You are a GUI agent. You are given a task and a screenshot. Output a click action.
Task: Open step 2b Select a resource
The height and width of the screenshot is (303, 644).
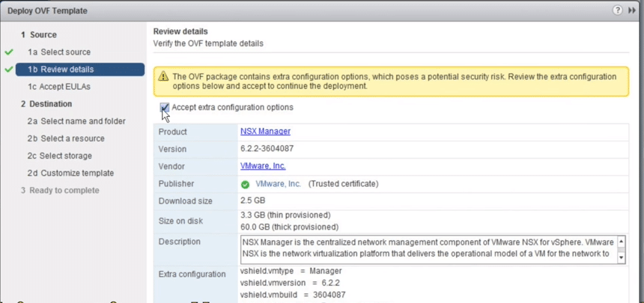(x=66, y=138)
